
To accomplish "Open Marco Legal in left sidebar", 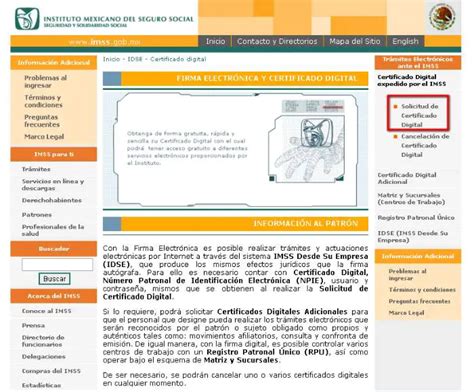I will tap(44, 137).
